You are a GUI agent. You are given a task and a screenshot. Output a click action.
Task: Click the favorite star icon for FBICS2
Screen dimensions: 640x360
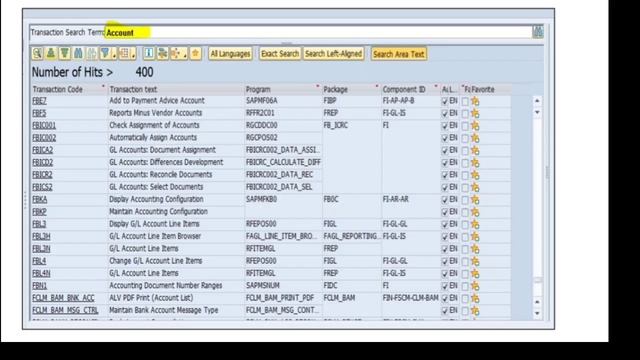click(475, 187)
